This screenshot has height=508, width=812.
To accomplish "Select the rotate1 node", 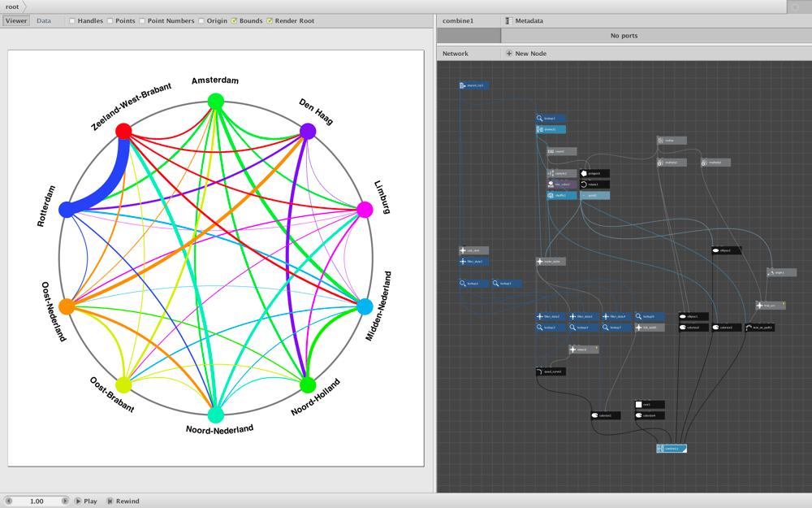I will pyautogui.click(x=594, y=184).
